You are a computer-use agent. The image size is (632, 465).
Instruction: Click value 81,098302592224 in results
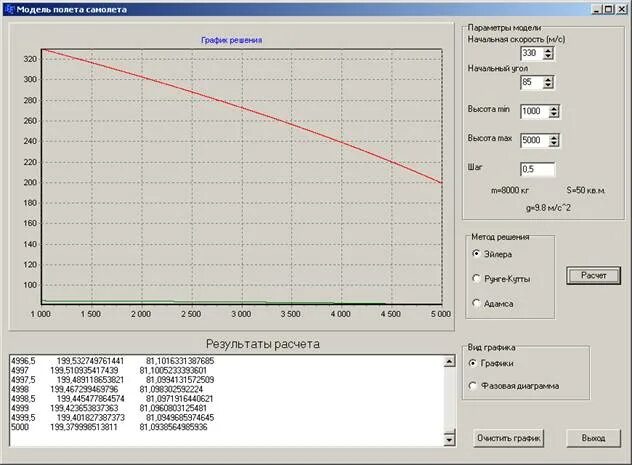tap(171, 389)
